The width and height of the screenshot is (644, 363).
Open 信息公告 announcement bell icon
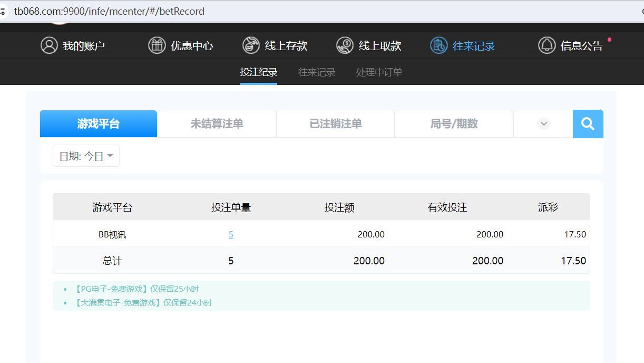coord(547,45)
